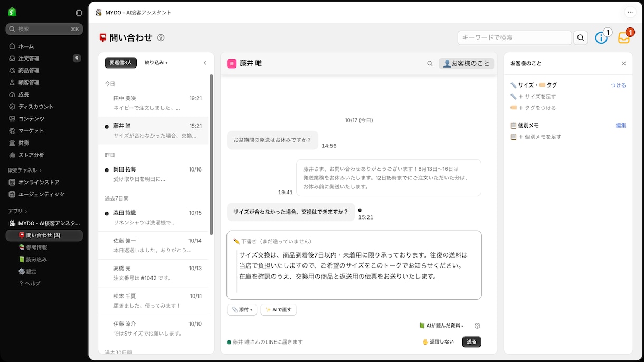Click the キーワードで検索 input

(x=515, y=37)
